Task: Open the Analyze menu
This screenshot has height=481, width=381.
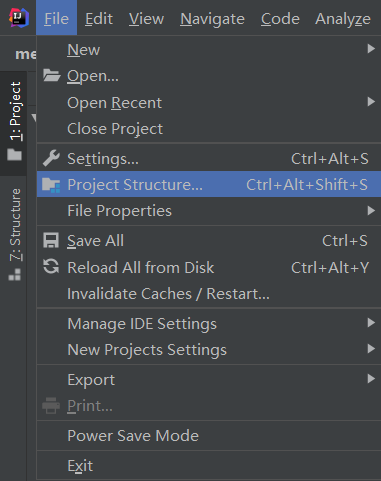Action: click(343, 19)
